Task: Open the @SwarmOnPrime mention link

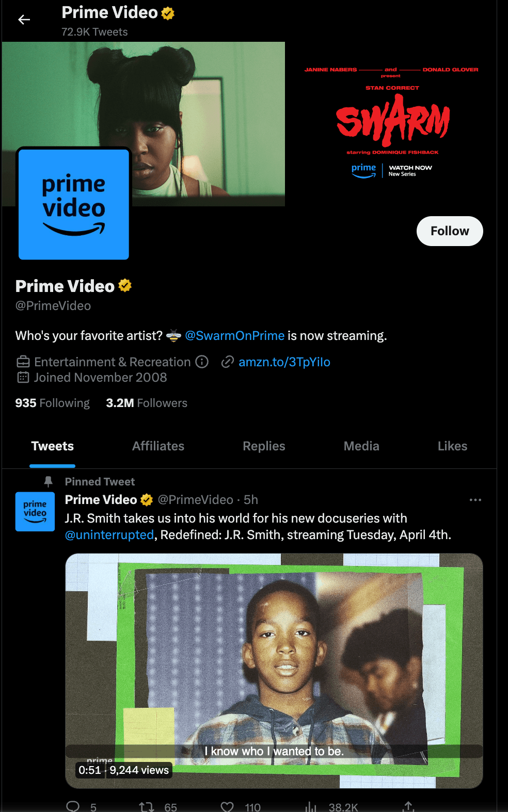Action: 234,336
